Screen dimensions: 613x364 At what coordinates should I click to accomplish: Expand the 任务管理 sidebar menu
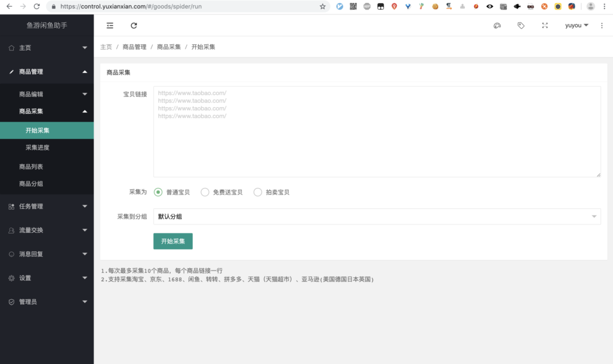pos(47,207)
